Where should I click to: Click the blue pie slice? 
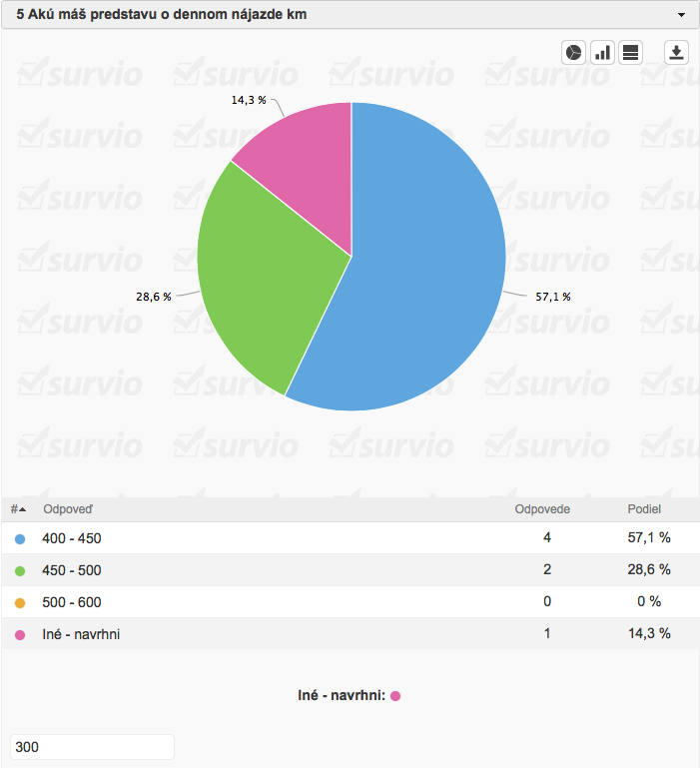421,255
